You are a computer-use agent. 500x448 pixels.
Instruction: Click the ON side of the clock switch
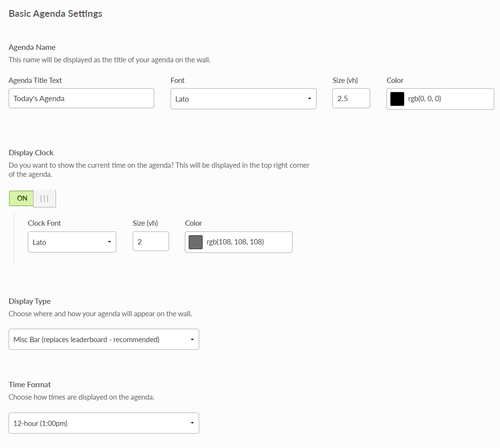21,198
